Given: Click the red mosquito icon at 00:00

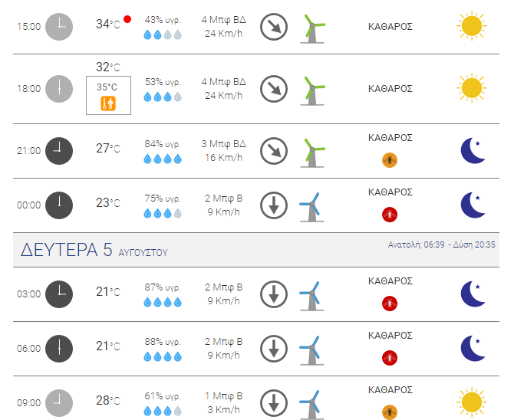Looking at the screenshot, I should (x=390, y=215).
